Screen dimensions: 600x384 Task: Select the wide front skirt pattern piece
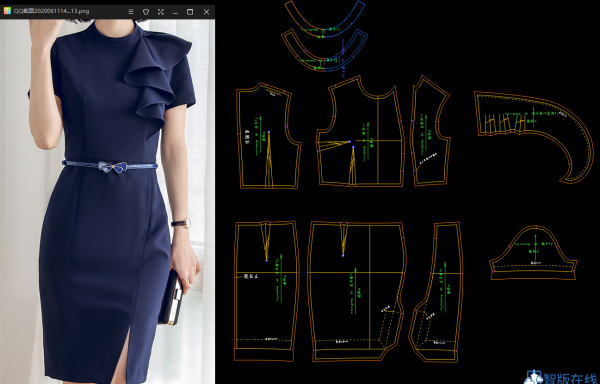[x=357, y=291]
